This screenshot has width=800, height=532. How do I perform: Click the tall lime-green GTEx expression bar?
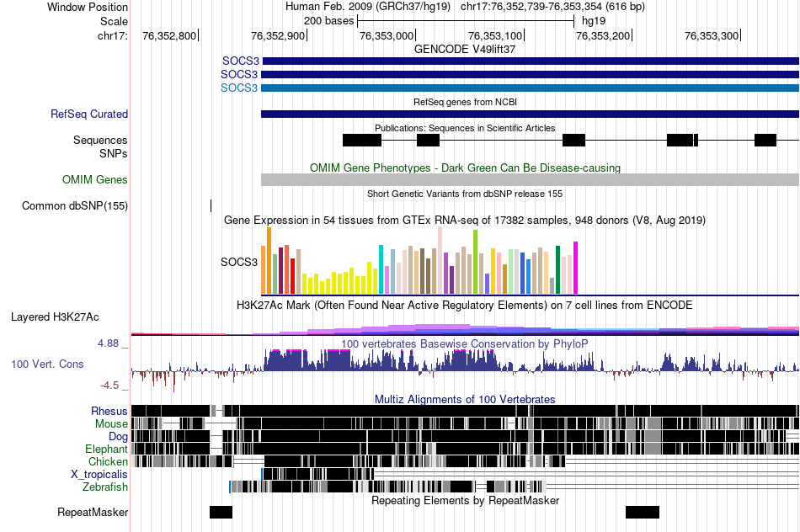click(475, 262)
